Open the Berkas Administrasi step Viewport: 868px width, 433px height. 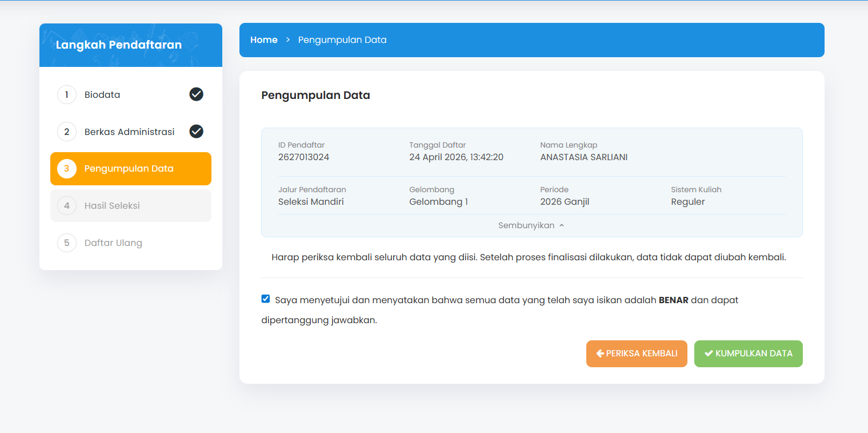pyautogui.click(x=129, y=132)
